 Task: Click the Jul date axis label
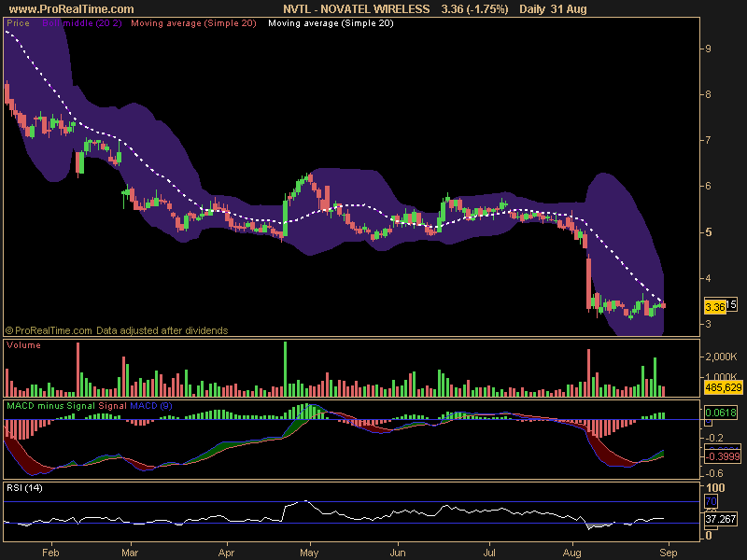(489, 553)
